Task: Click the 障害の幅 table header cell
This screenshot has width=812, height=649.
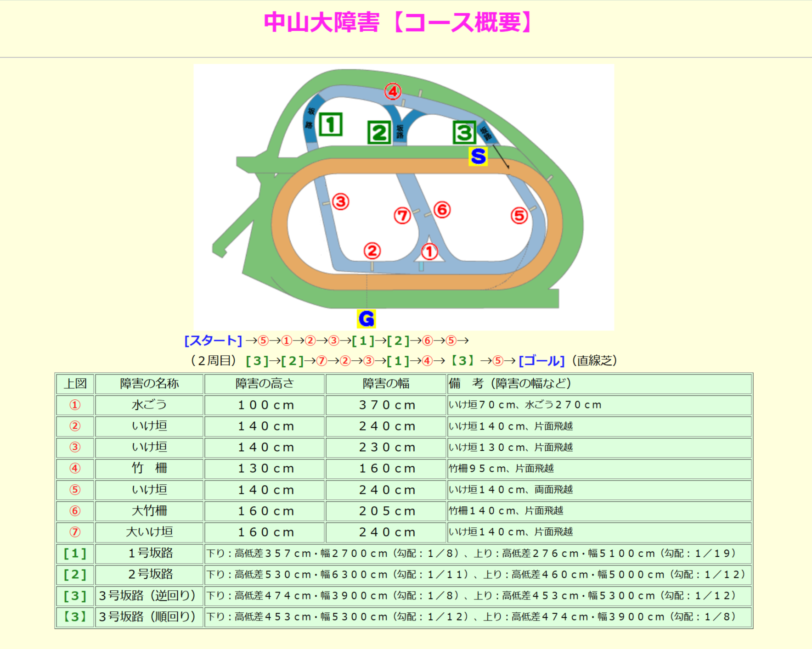Action: pyautogui.click(x=386, y=384)
